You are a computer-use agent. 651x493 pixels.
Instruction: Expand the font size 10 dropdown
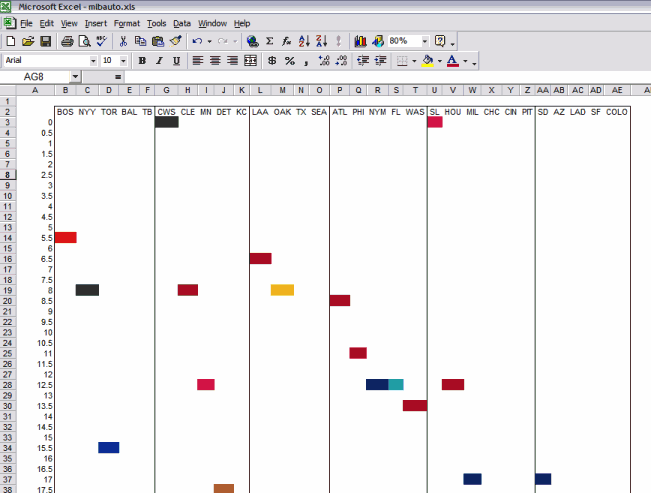(x=123, y=61)
